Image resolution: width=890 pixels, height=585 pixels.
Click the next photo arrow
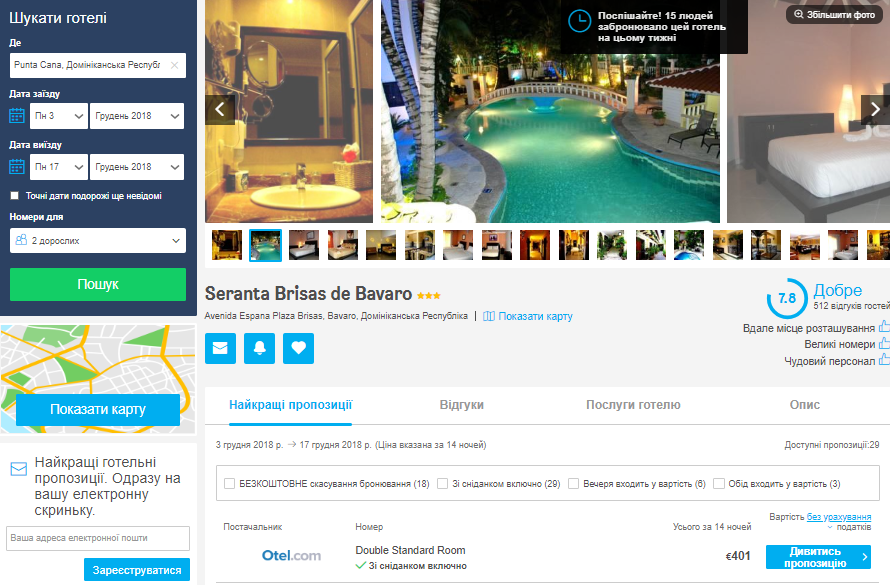[874, 109]
